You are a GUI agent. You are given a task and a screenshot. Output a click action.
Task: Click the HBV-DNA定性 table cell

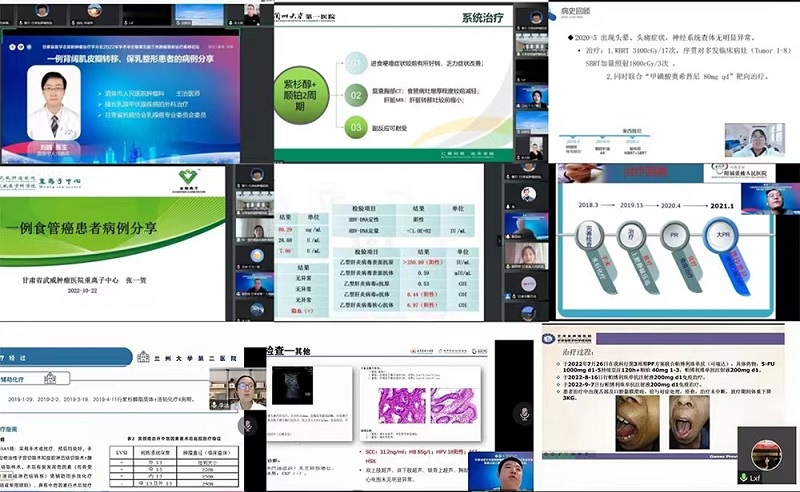363,219
